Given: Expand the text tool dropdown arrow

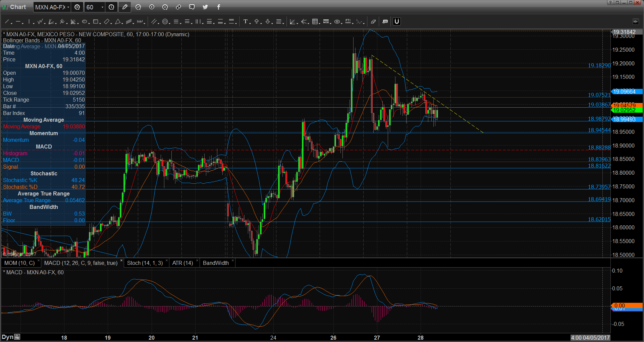Looking at the screenshot, I should click(x=250, y=23).
